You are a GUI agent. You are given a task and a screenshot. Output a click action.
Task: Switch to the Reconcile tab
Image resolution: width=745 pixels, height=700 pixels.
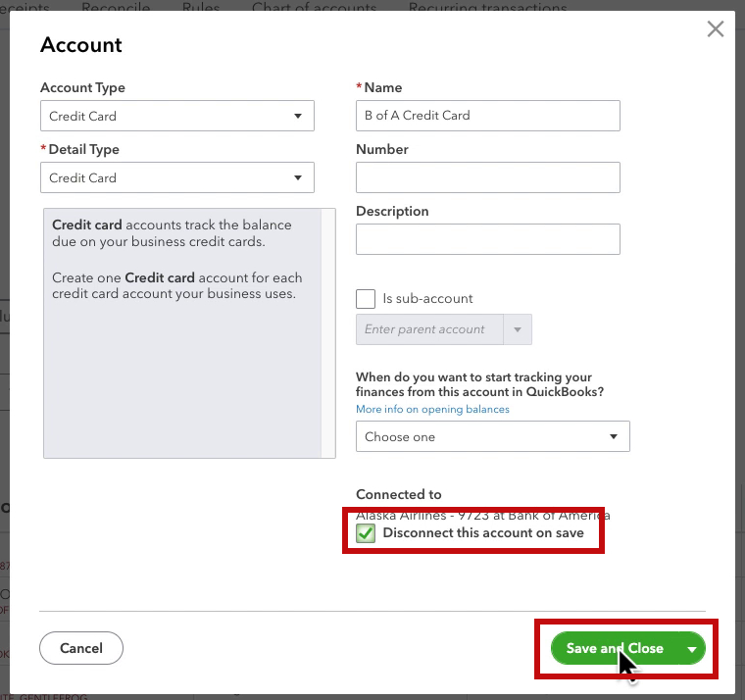pyautogui.click(x=116, y=8)
